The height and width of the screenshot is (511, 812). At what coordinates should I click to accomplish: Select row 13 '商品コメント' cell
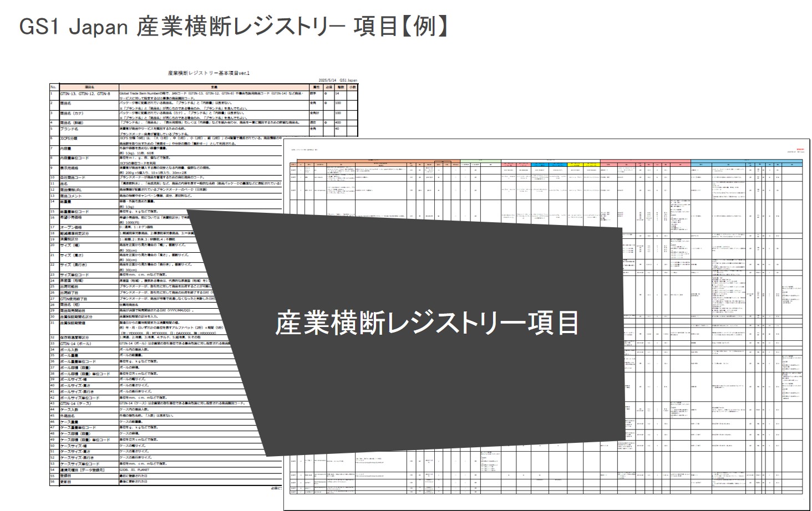(x=89, y=196)
